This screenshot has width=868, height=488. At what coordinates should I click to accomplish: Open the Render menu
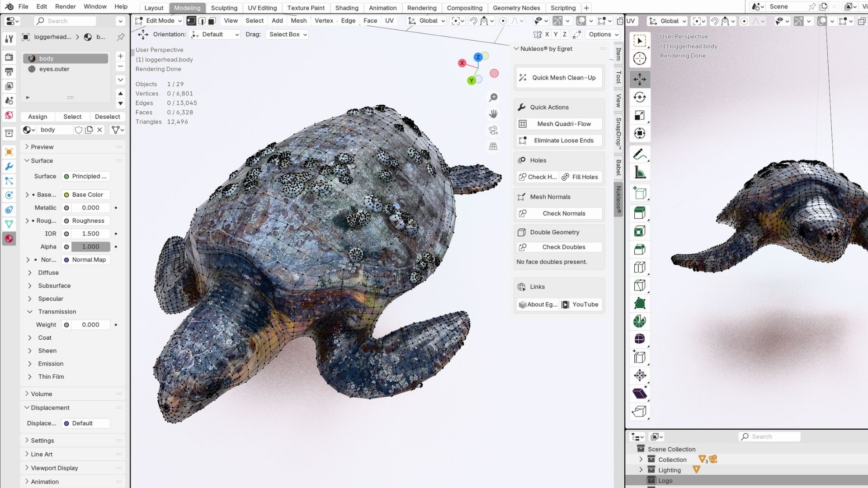pos(65,6)
